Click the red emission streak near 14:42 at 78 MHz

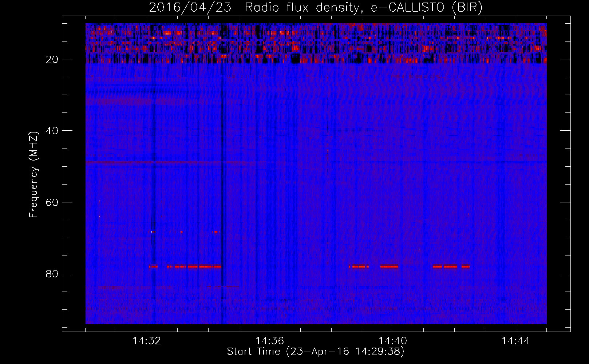[451, 266]
